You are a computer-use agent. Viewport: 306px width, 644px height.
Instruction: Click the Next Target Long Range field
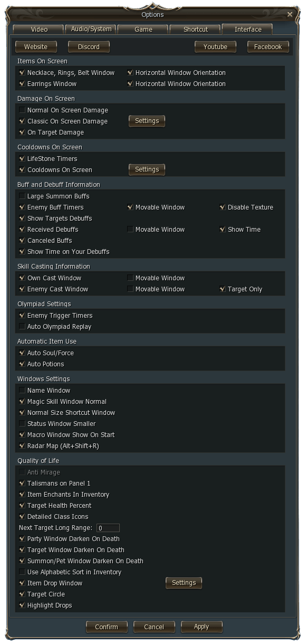click(x=108, y=528)
